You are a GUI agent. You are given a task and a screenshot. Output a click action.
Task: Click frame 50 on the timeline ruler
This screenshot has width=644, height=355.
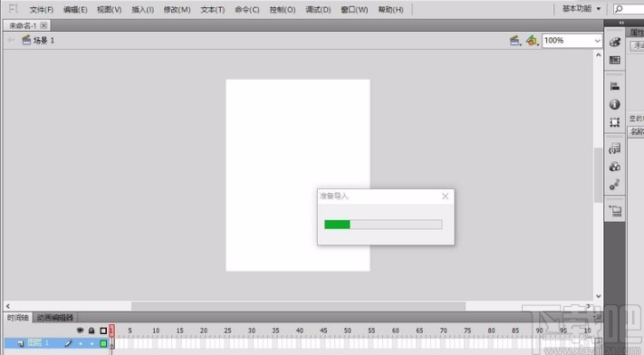[348, 331]
